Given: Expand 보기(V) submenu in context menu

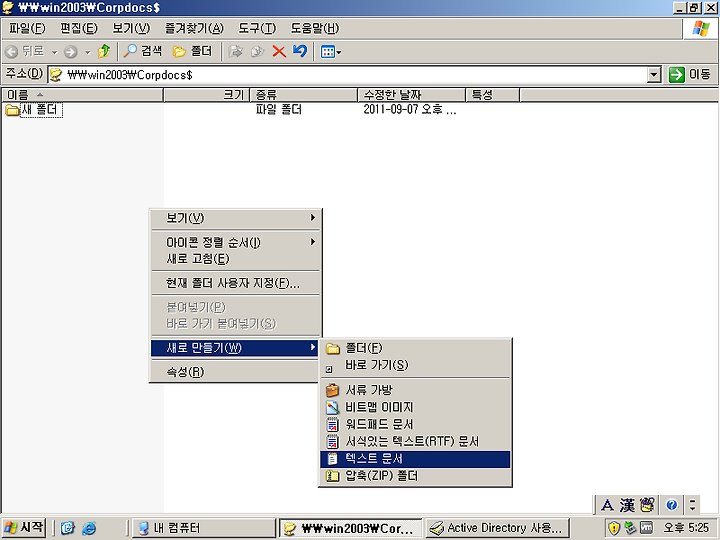Looking at the screenshot, I should (x=236, y=218).
